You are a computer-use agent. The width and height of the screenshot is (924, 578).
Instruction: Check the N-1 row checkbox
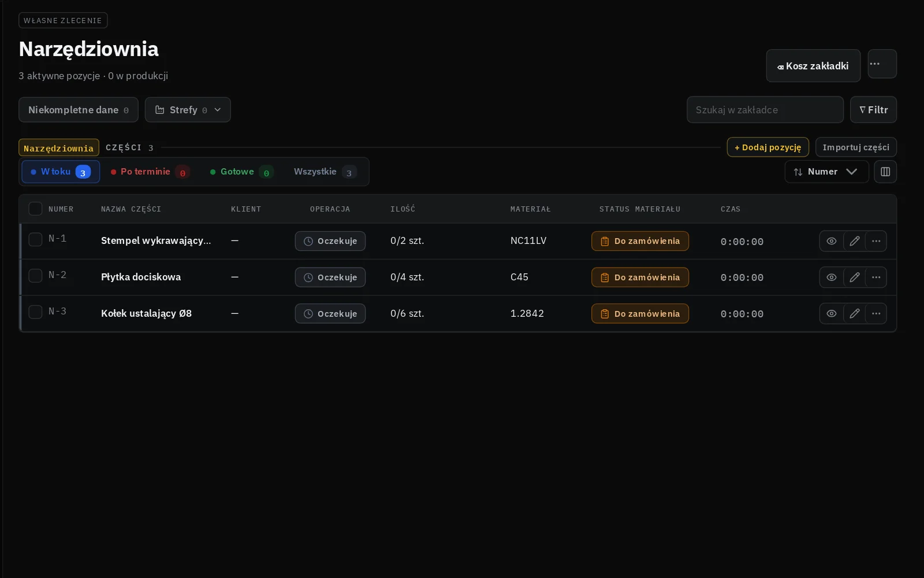(x=35, y=239)
